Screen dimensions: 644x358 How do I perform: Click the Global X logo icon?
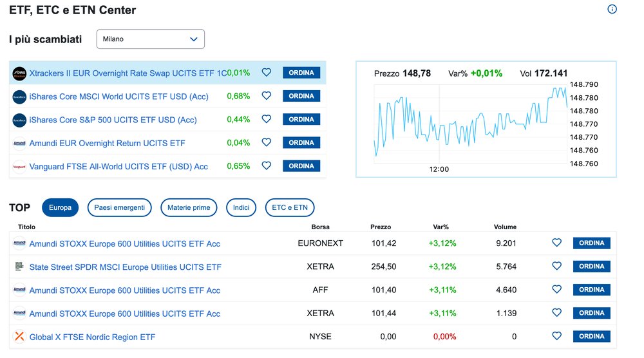[x=19, y=337]
